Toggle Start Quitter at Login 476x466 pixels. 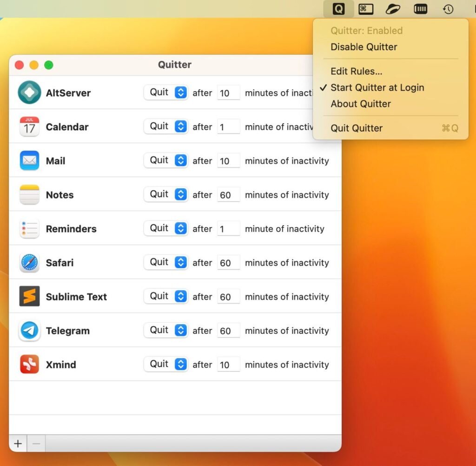pos(377,87)
